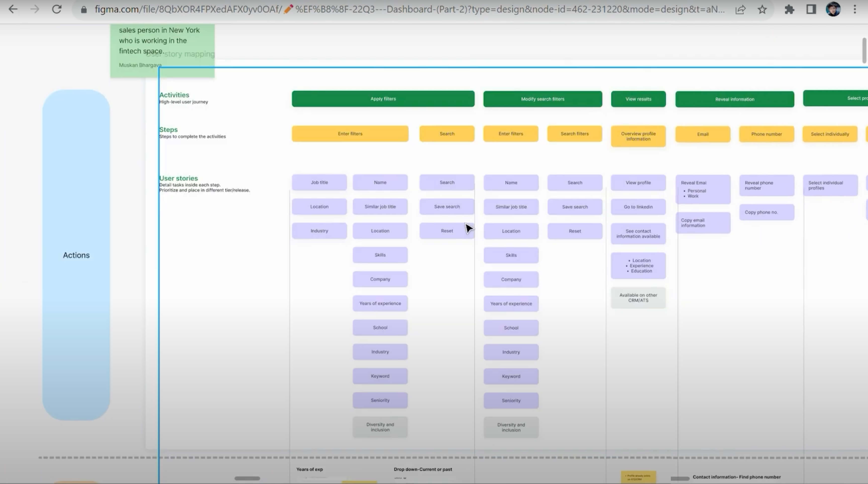
Task: Click the Available on other CRM/ATS card
Action: [638, 298]
